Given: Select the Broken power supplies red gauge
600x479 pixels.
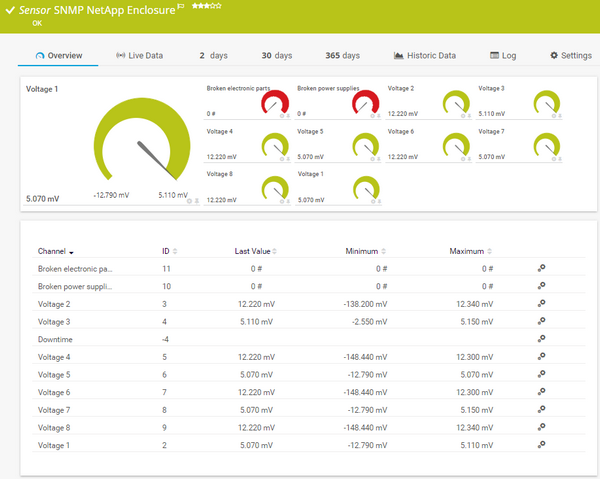Looking at the screenshot, I should (365, 103).
